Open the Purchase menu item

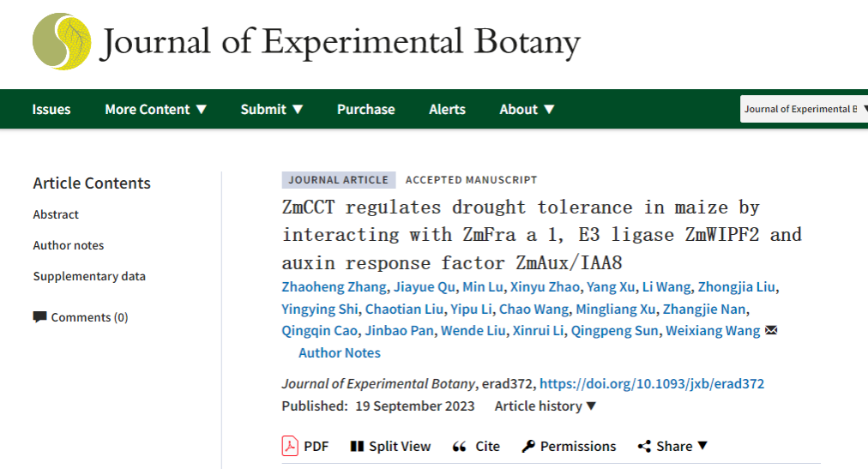point(366,110)
